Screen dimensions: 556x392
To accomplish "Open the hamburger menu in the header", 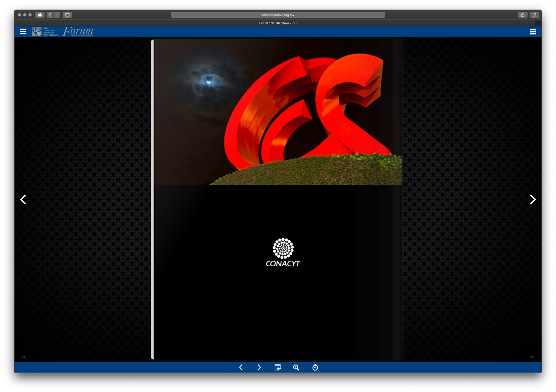I will (x=23, y=32).
